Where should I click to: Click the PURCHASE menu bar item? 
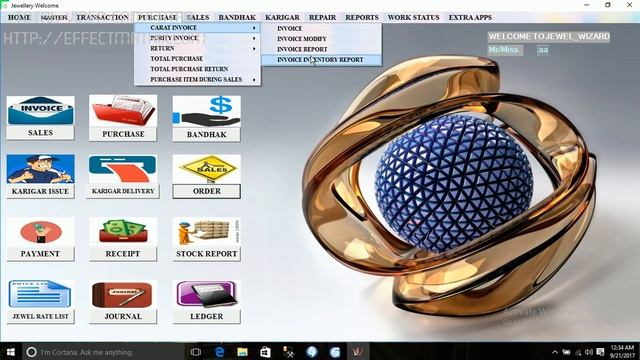click(158, 18)
